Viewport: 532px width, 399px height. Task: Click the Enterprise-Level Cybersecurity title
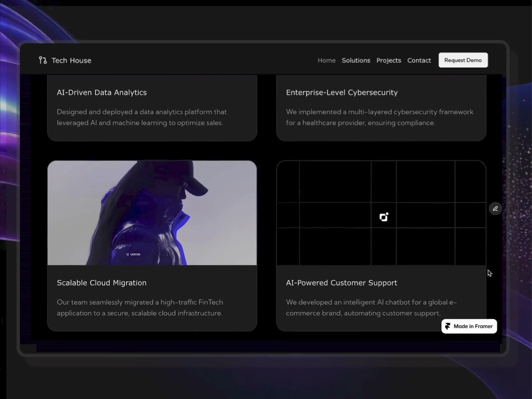click(342, 92)
